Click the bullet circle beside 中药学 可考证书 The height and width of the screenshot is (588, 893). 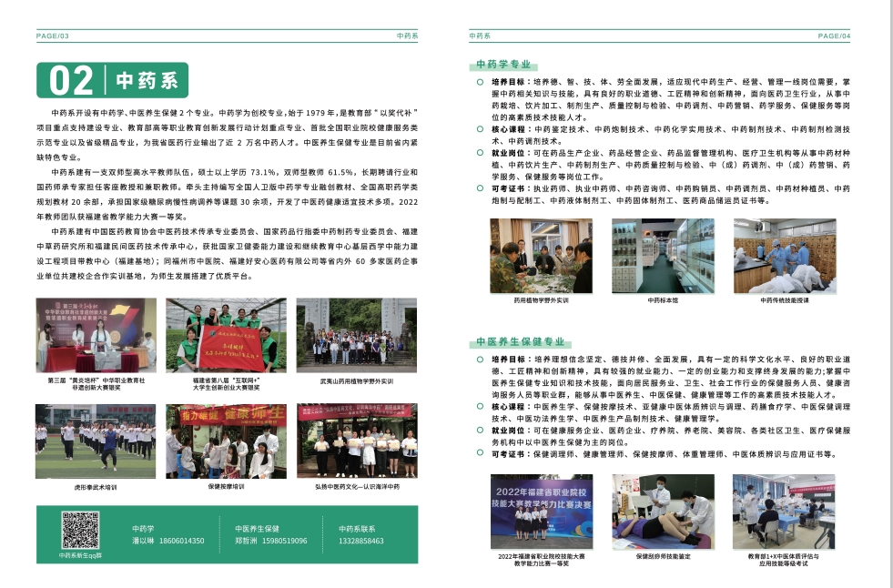coord(480,188)
